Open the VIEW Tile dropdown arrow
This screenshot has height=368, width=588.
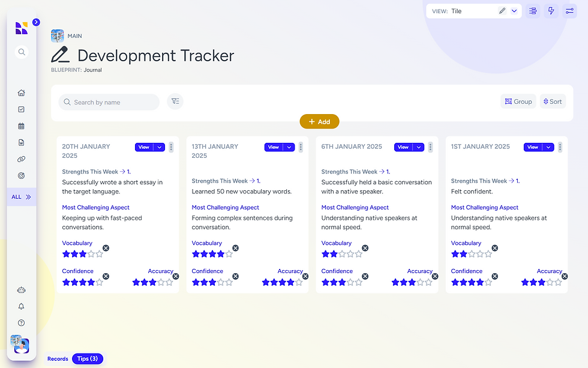514,11
